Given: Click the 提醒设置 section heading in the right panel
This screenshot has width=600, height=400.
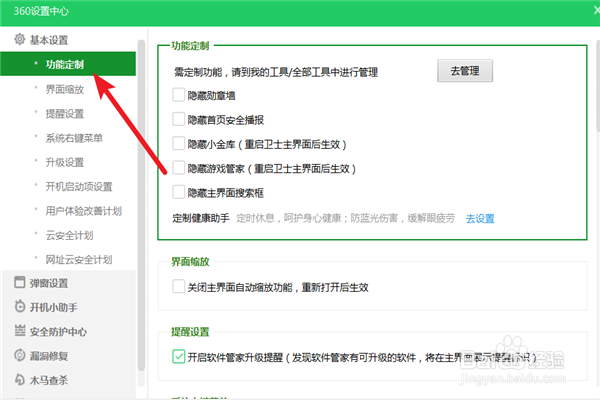Looking at the screenshot, I should coord(190,332).
